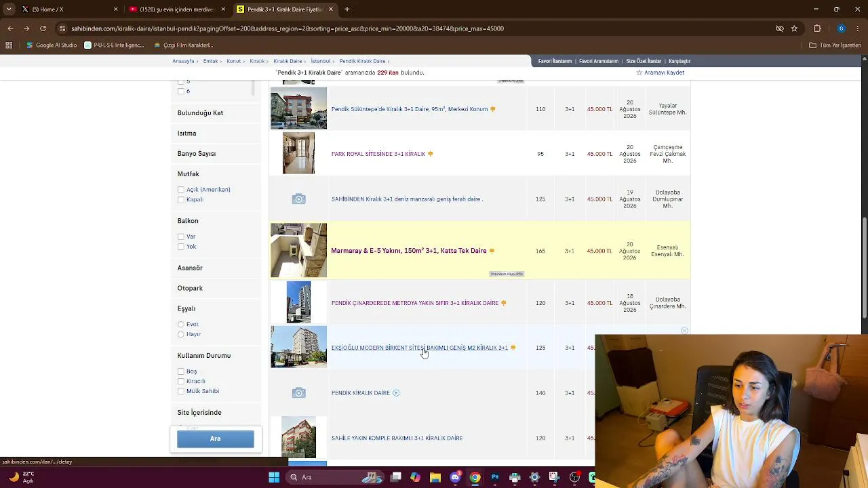Image resolution: width=868 pixels, height=488 pixels.
Task: Click camera placeholder of SAHİBİNDEN Kiralık listing
Action: click(298, 199)
